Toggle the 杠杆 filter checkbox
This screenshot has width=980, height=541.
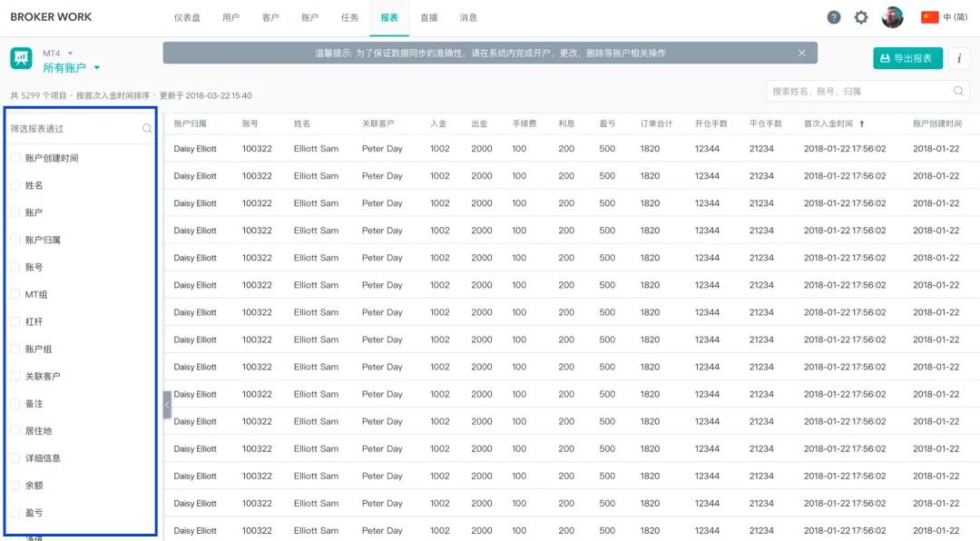tap(15, 321)
